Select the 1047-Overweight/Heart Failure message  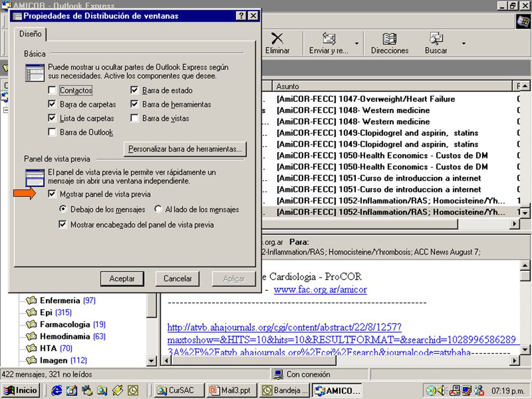366,99
